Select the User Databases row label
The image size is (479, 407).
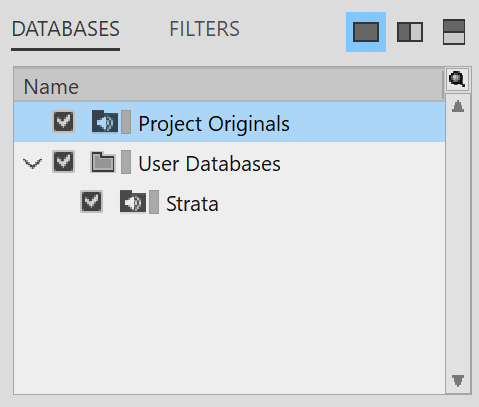click(x=209, y=164)
